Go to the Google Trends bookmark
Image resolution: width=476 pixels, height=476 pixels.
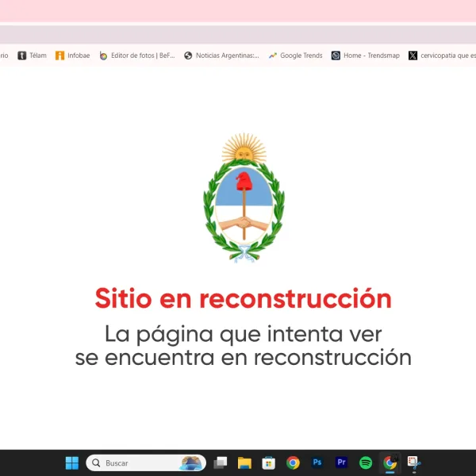coord(295,56)
